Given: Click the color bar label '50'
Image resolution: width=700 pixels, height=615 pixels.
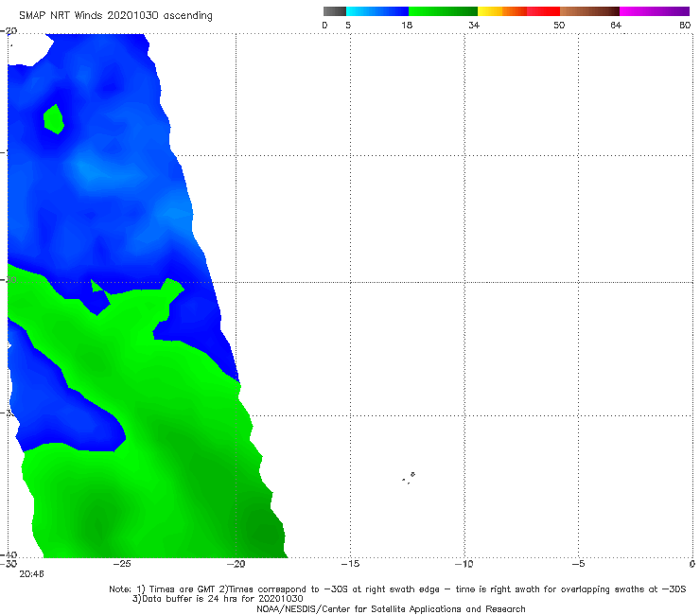Looking at the screenshot, I should pos(559,26).
